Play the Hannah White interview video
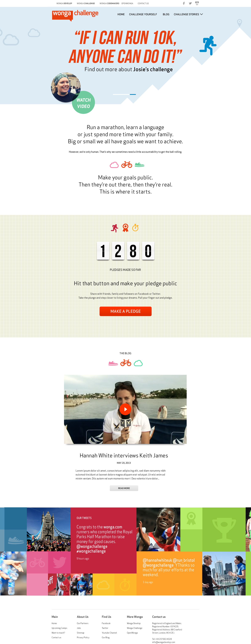 tap(125, 409)
